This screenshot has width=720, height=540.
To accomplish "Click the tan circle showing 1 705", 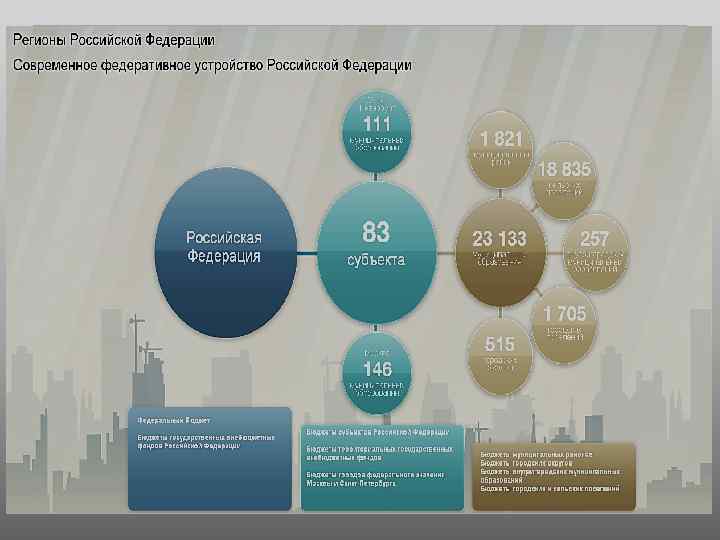I will coord(564,325).
